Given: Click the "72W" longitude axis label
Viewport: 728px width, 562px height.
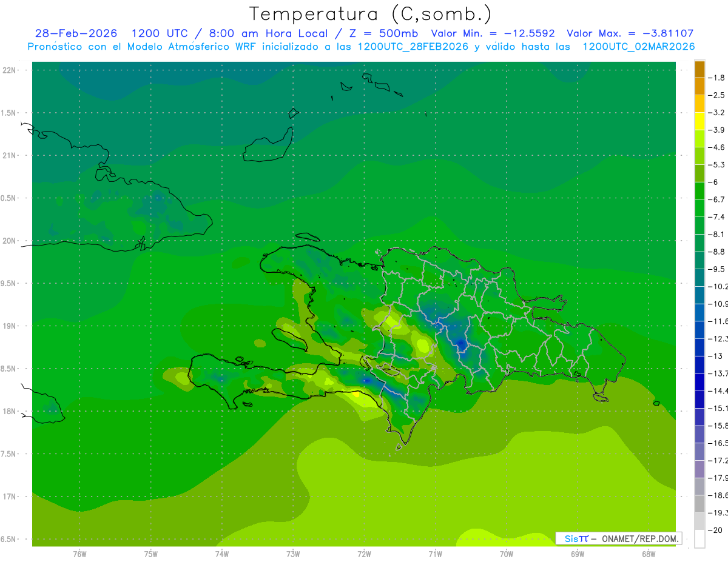Looking at the screenshot, I should (x=364, y=554).
